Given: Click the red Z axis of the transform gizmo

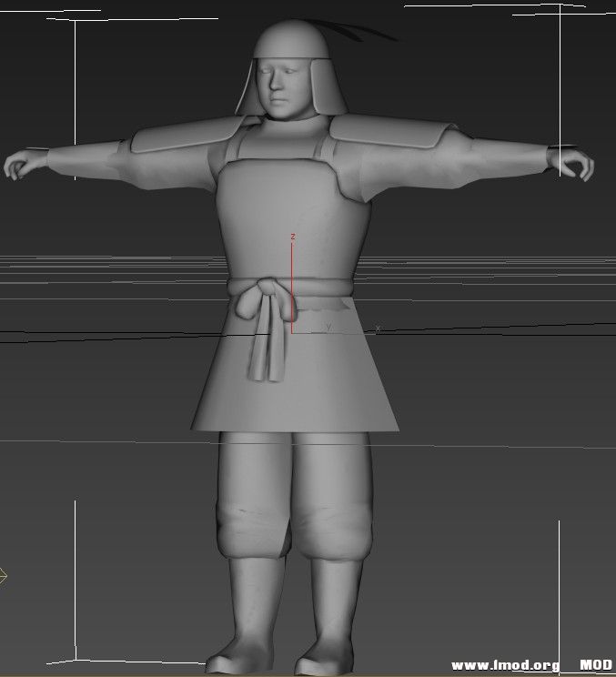Looking at the screenshot, I should (x=292, y=286).
